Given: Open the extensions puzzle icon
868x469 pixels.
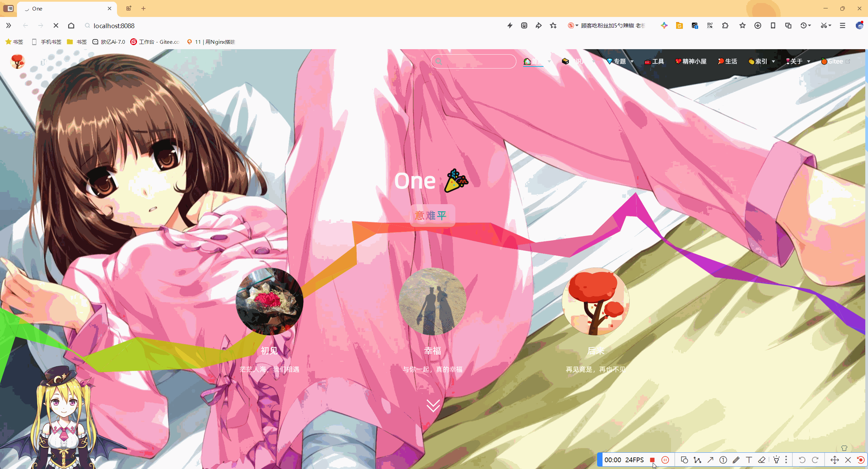Looking at the screenshot, I should [725, 25].
